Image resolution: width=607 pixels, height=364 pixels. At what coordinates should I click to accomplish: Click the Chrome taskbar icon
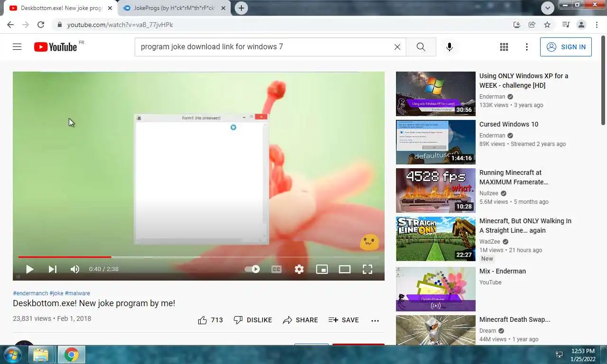(x=72, y=355)
